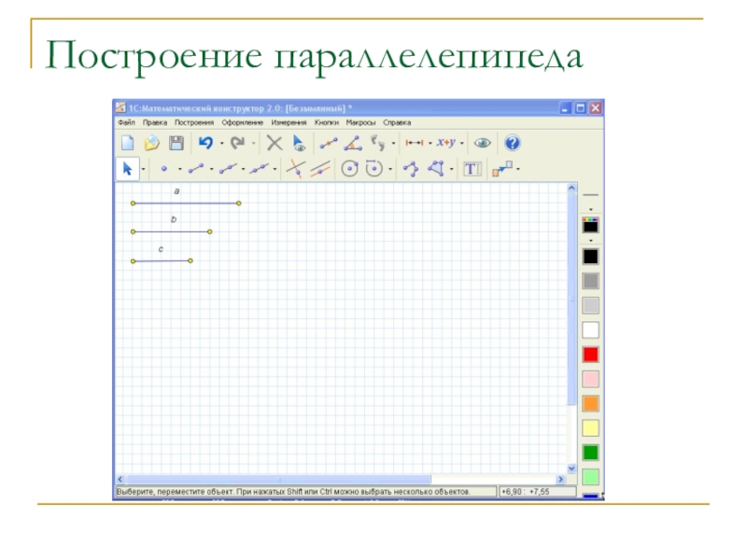Expand the undo history dropdown arrow
This screenshot has height=560, width=747.
[x=221, y=144]
